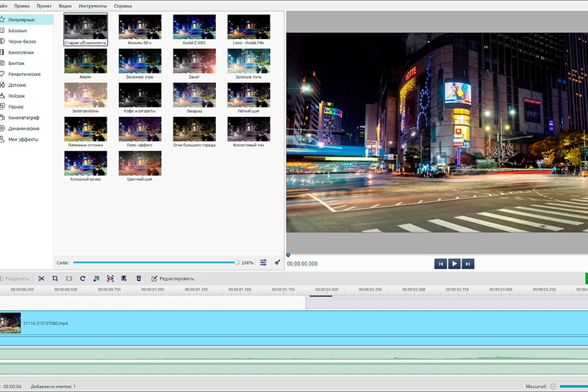Select the crop tool icon
Viewport: 588px width, 392px height.
point(55,278)
